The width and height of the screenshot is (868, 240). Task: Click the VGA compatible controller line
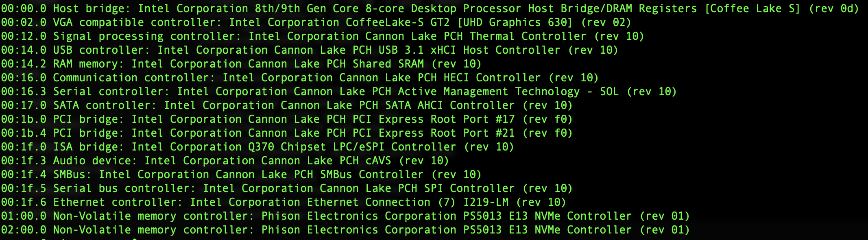(x=316, y=22)
